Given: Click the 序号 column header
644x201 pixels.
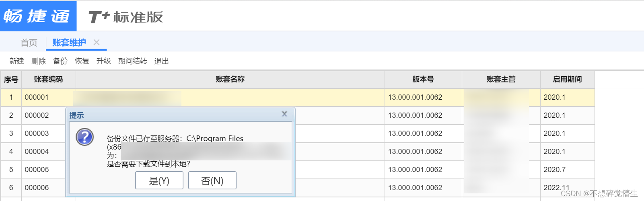Looking at the screenshot, I should point(11,80).
